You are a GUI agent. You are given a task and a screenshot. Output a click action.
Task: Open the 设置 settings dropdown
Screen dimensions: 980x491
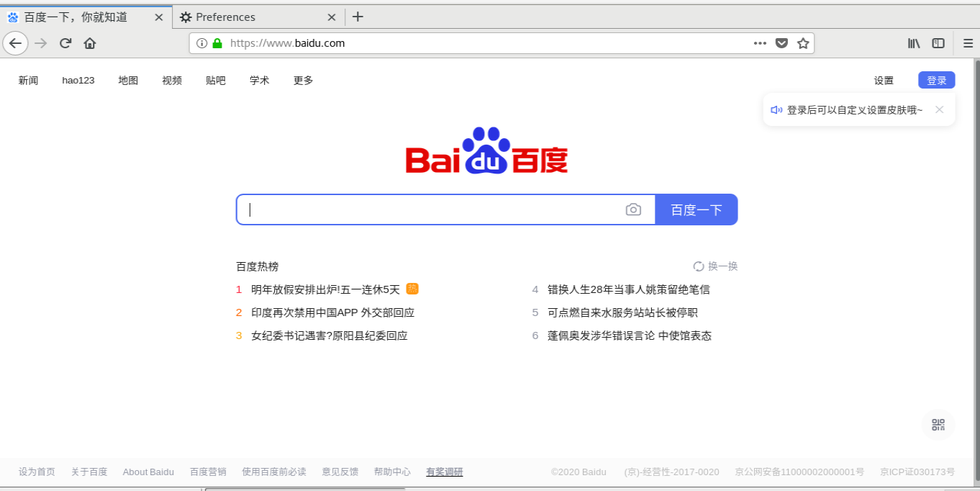point(884,81)
